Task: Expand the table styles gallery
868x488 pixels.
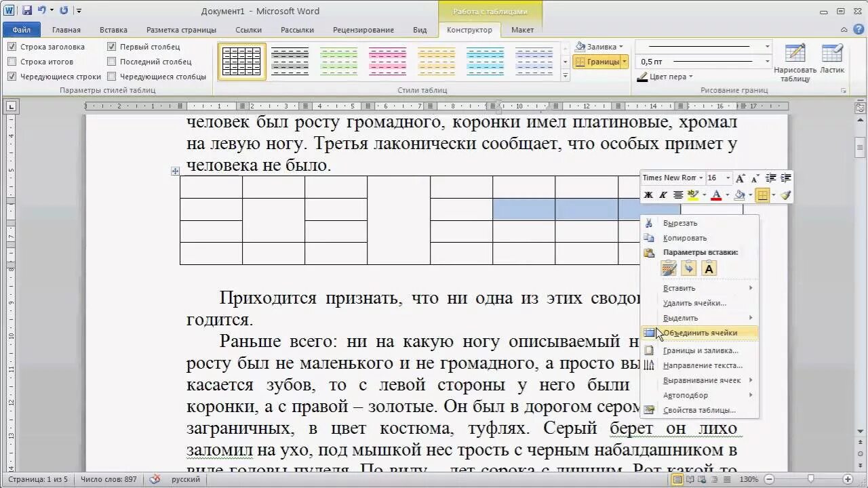Action: coord(566,77)
